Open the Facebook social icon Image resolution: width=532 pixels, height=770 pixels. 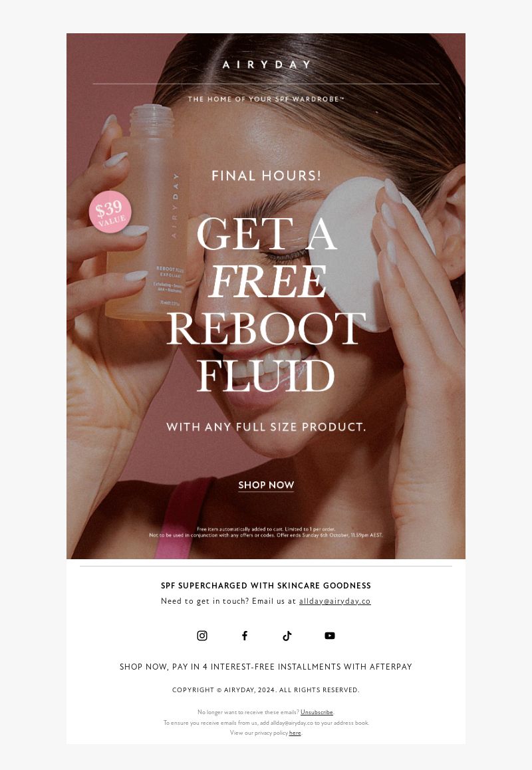pyautogui.click(x=245, y=636)
